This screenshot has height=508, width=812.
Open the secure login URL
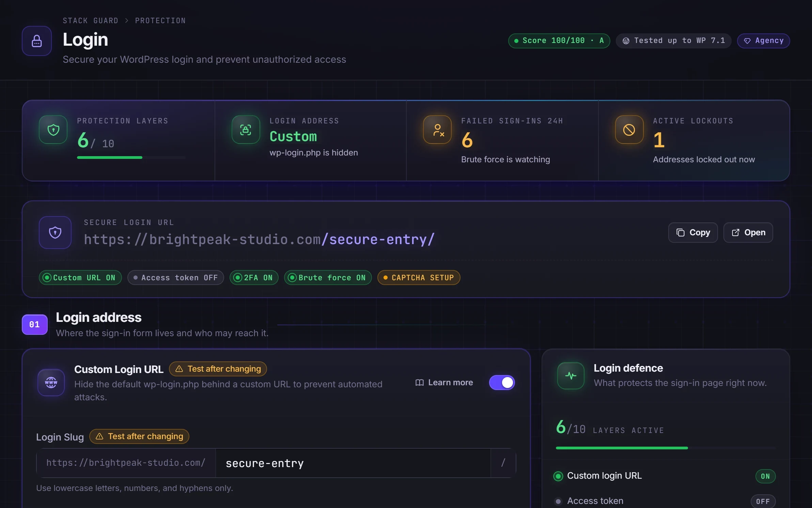tap(748, 233)
